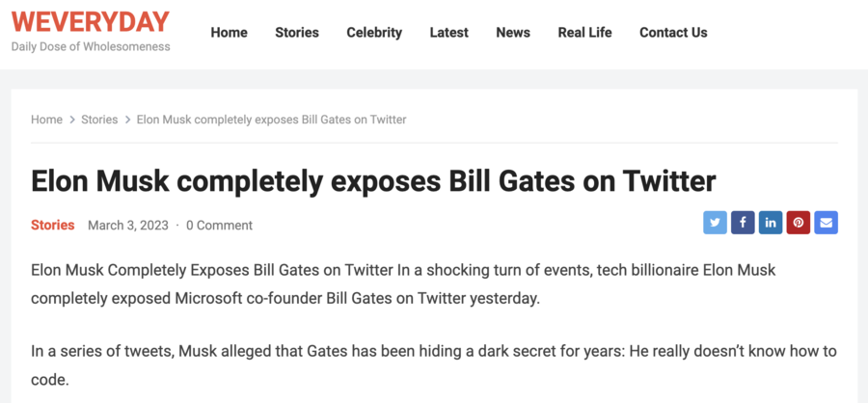This screenshot has width=868, height=403.
Task: Open the WEVERYDAY site logo
Action: pyautogui.click(x=91, y=22)
